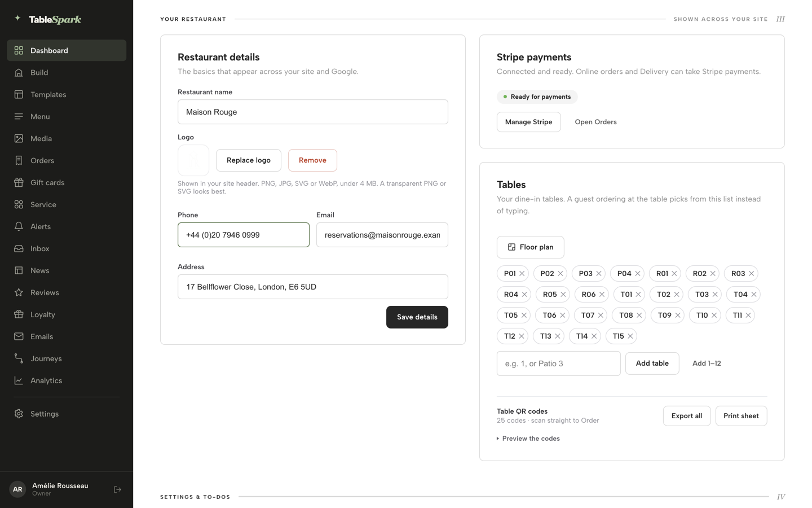Click the Reviews star icon

pyautogui.click(x=19, y=292)
